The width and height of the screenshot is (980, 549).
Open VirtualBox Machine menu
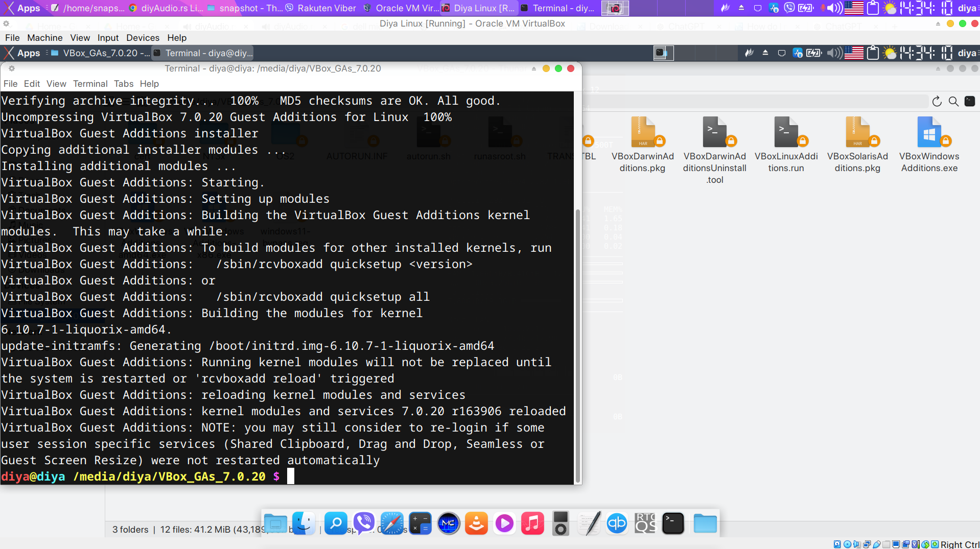(45, 38)
